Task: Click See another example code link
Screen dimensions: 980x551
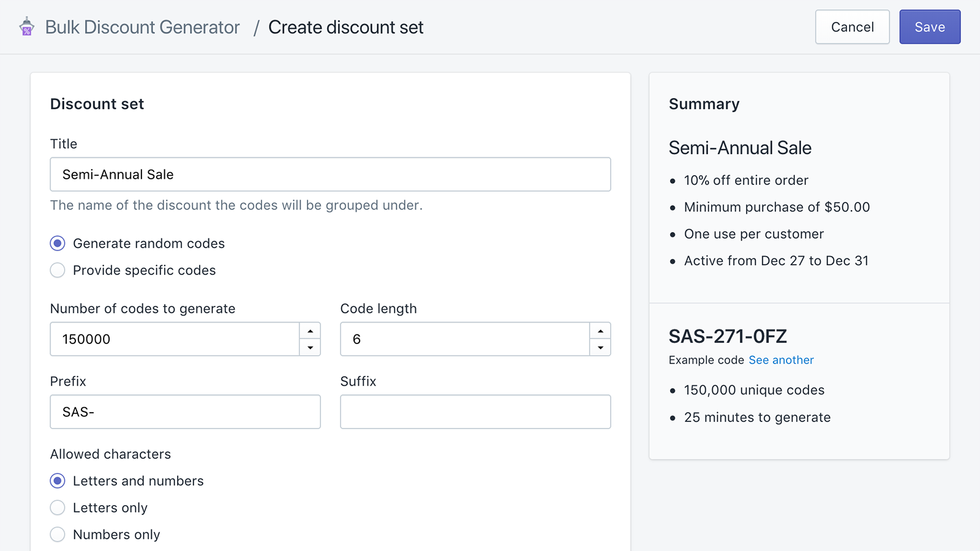Action: [x=781, y=360]
